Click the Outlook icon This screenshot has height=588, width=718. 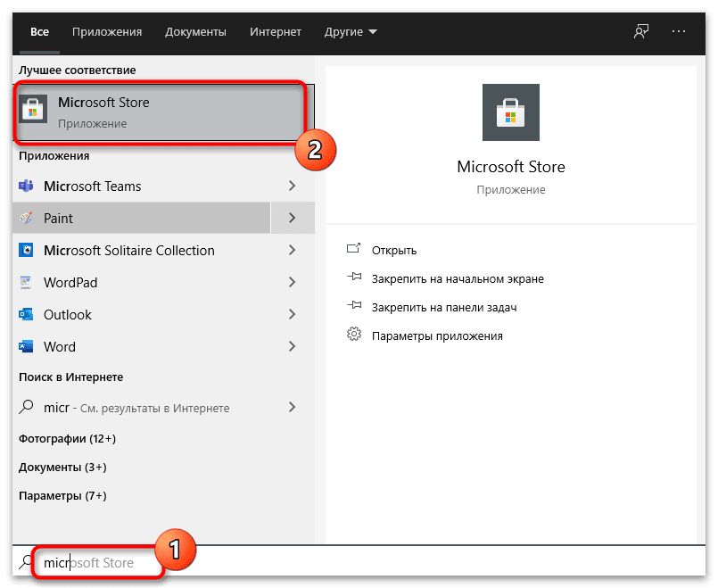[26, 314]
